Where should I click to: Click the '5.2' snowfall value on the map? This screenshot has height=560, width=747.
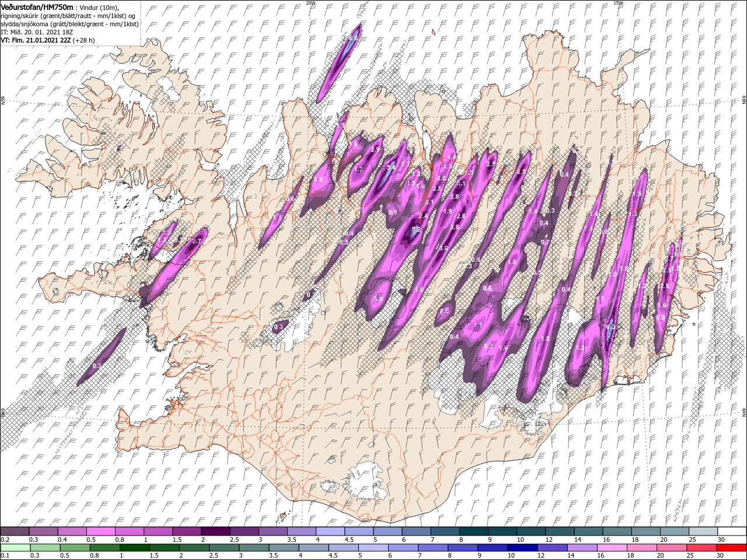coord(416,230)
